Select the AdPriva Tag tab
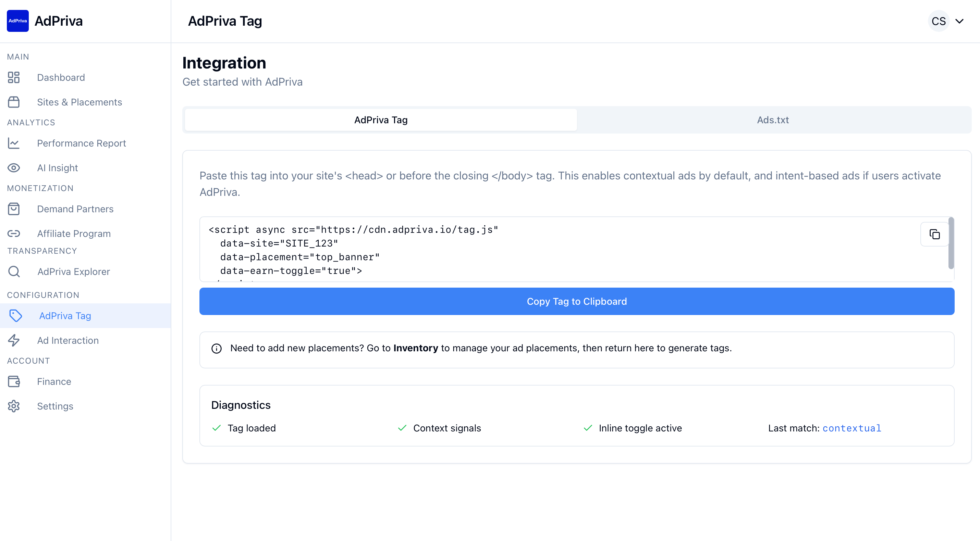Image resolution: width=980 pixels, height=541 pixels. click(381, 120)
